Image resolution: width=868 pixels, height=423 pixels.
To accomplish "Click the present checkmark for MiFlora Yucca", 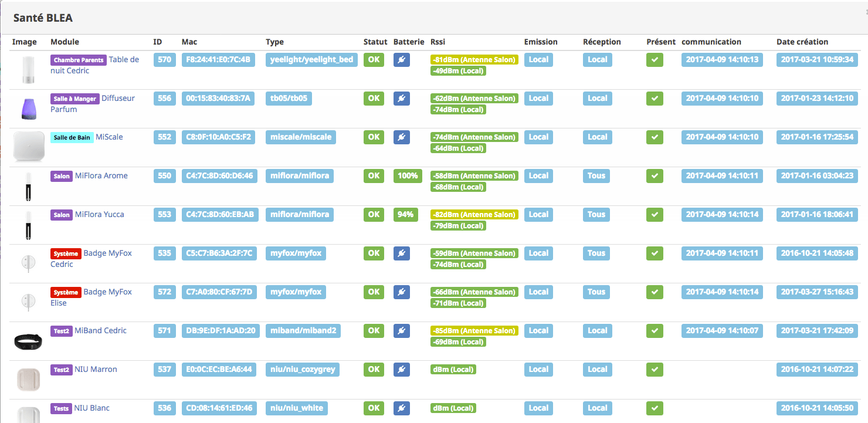I will pos(655,214).
